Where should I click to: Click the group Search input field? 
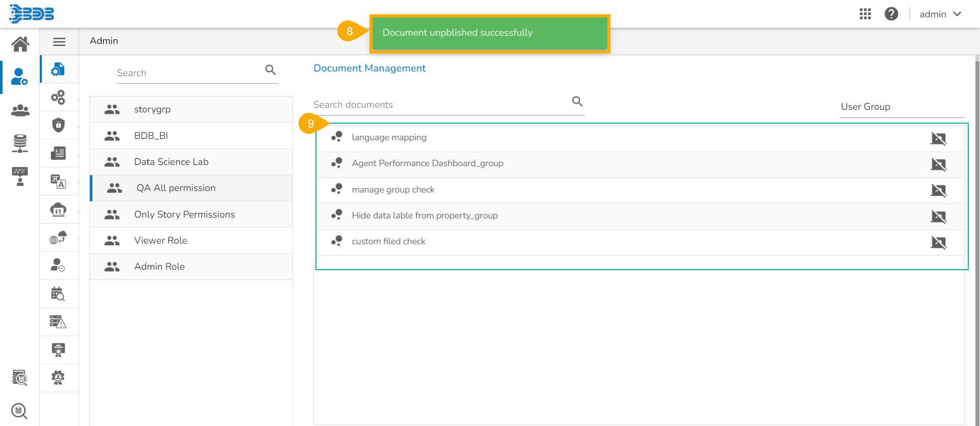coord(189,73)
